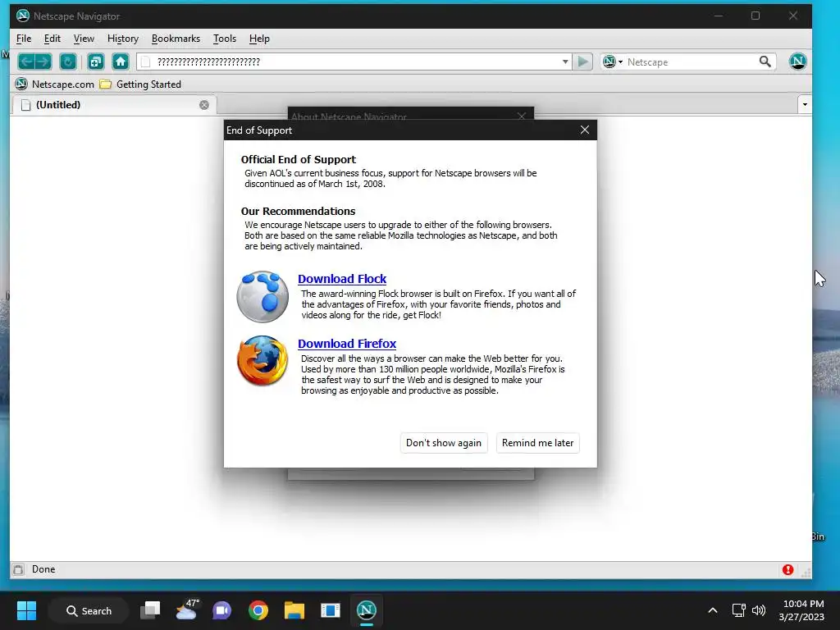The image size is (840, 630).
Task: Reload the page with the refresh icon
Action: pos(68,62)
